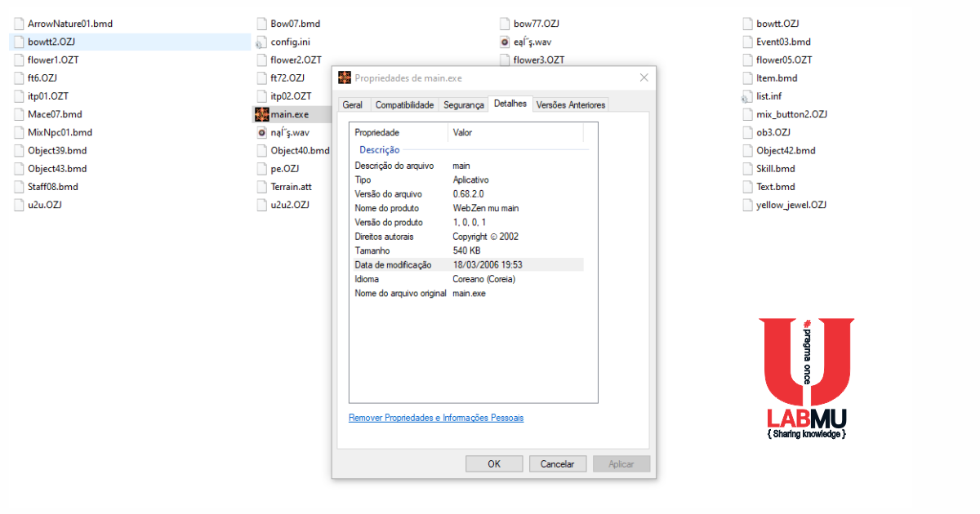Click the Remover Propriedades e Informações Pessoais link
Image resolution: width=980 pixels, height=514 pixels.
[x=436, y=418]
